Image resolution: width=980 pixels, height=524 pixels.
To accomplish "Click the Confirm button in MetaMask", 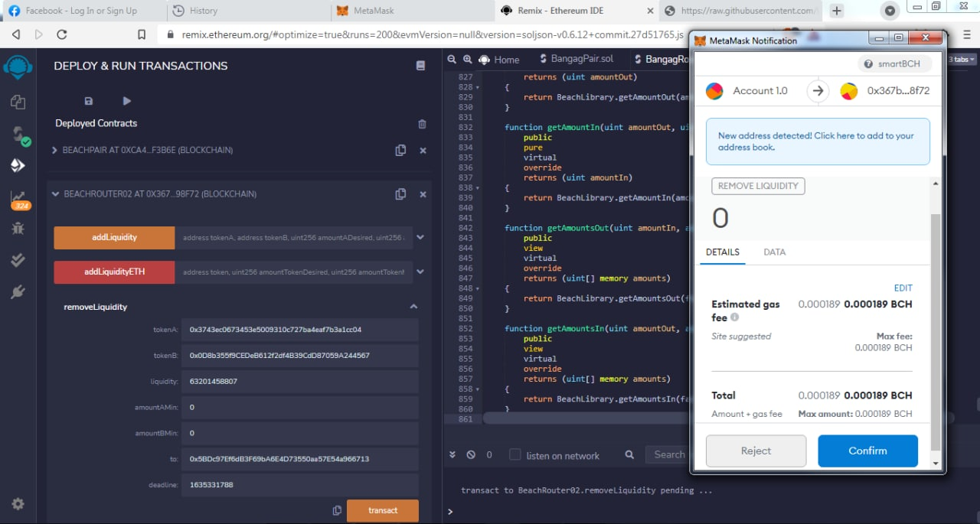I will (867, 451).
